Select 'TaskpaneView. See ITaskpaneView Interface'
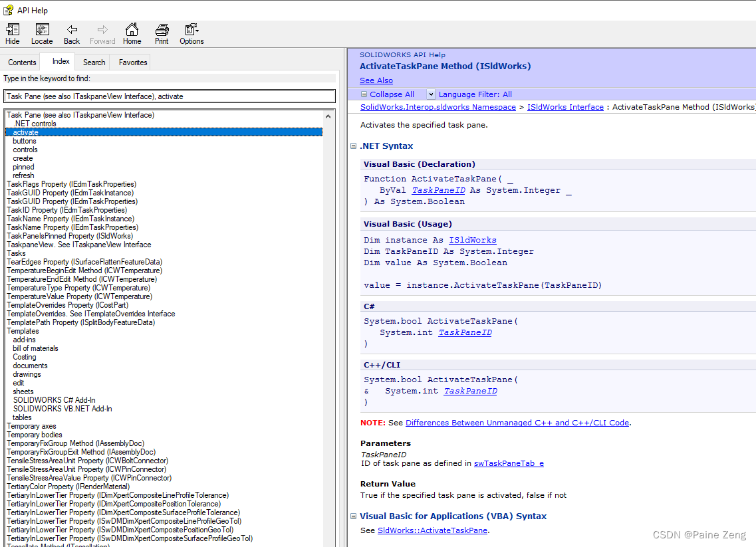Image resolution: width=756 pixels, height=547 pixels. tap(79, 245)
